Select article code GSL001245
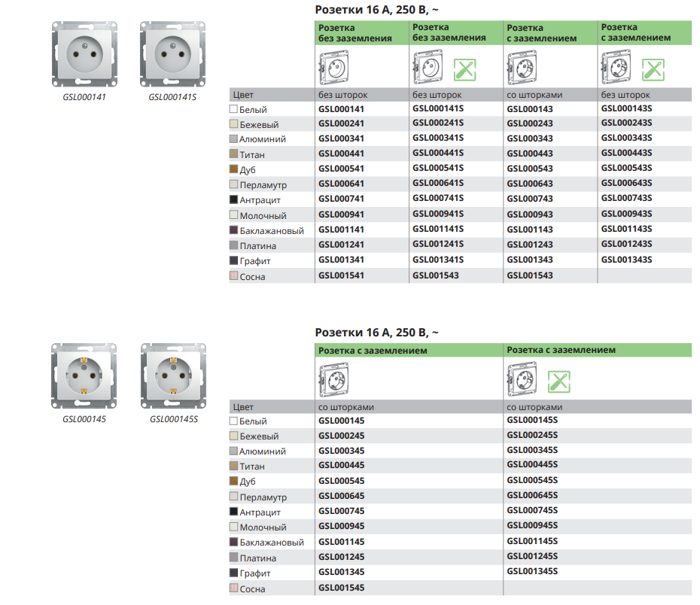The image size is (700, 605). [341, 558]
